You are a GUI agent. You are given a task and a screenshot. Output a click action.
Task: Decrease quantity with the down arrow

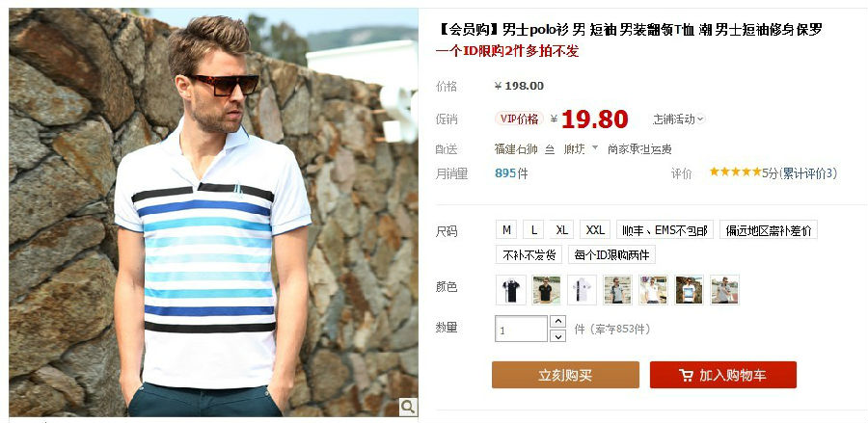557,335
